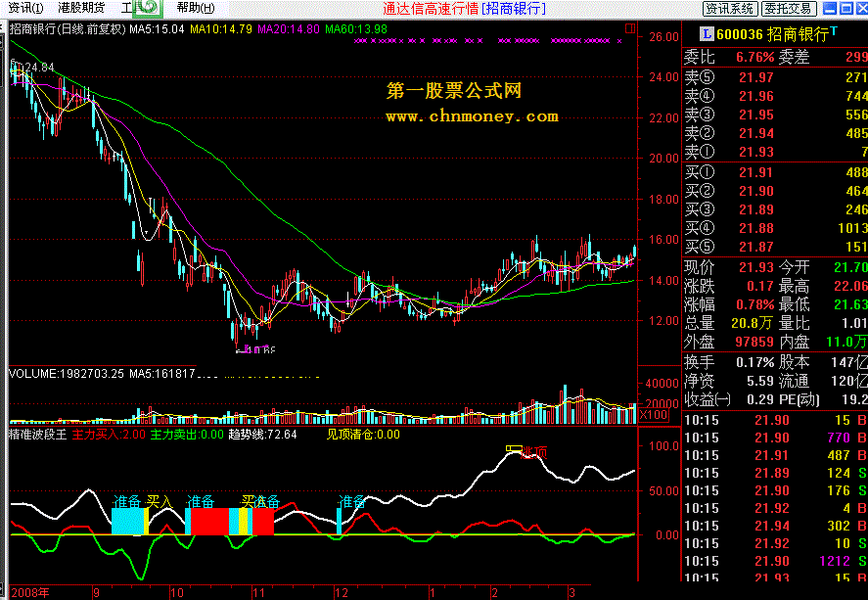Click the restore window button
Image resolution: width=868 pixels, height=600 pixels.
click(x=846, y=8)
